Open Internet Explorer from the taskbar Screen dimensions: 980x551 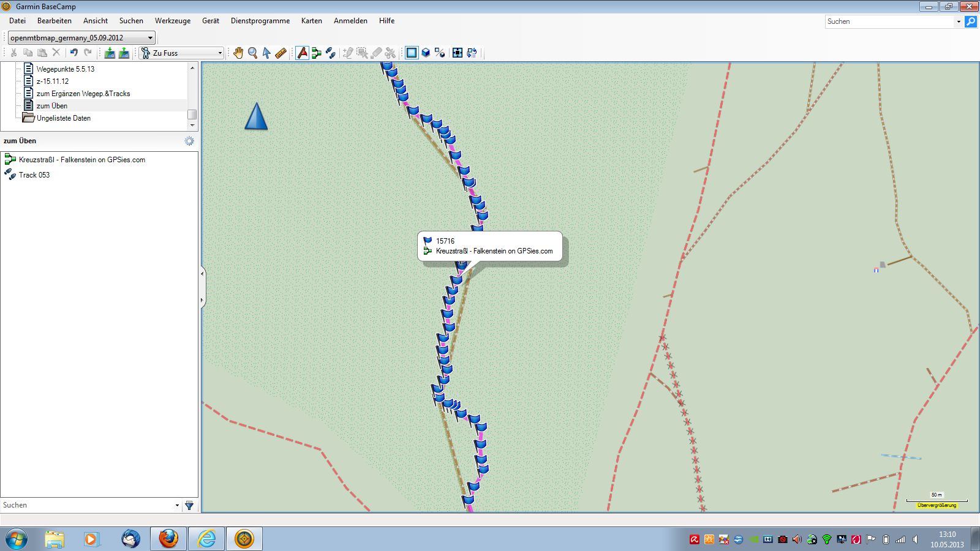[206, 539]
